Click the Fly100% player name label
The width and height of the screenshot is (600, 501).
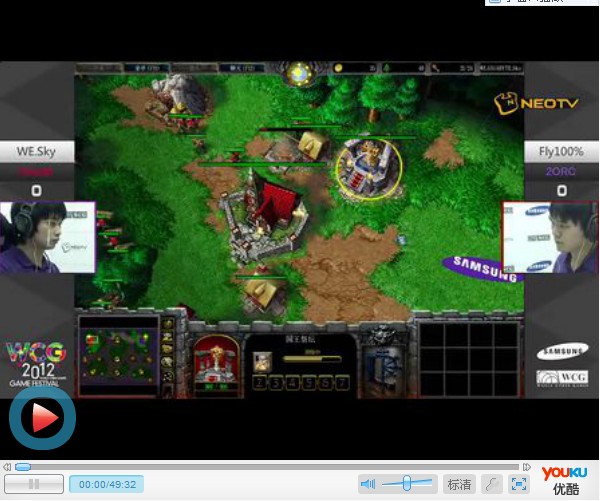[561, 152]
